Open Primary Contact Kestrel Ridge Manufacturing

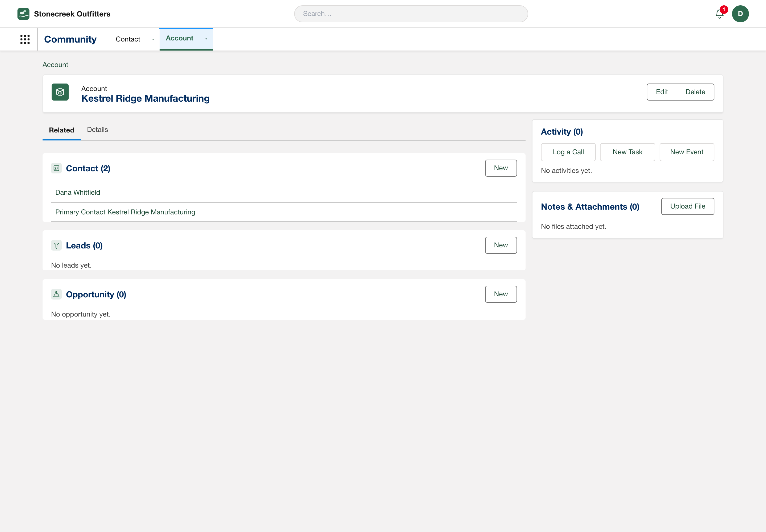[125, 212]
